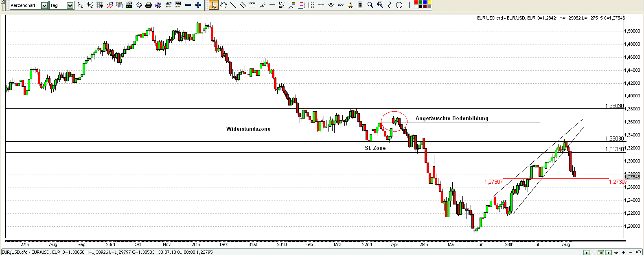Pick the white color swatch
Image resolution: width=644 pixels, height=255 pixels.
click(x=416, y=7)
